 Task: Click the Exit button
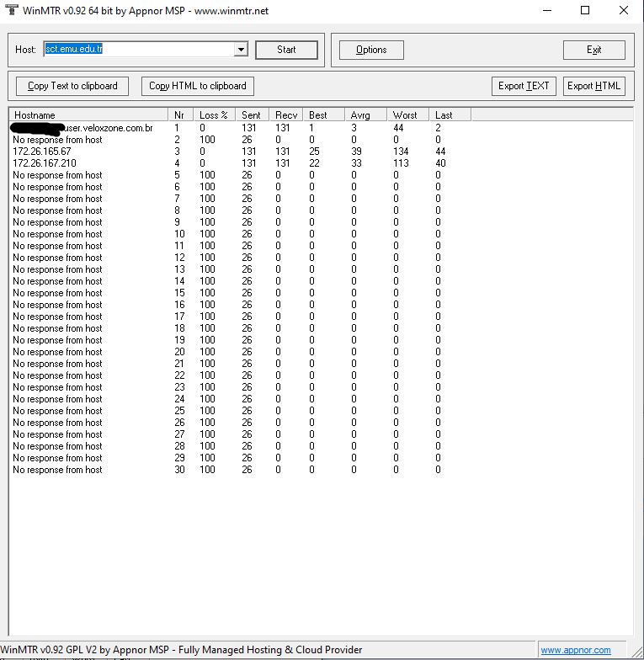593,50
